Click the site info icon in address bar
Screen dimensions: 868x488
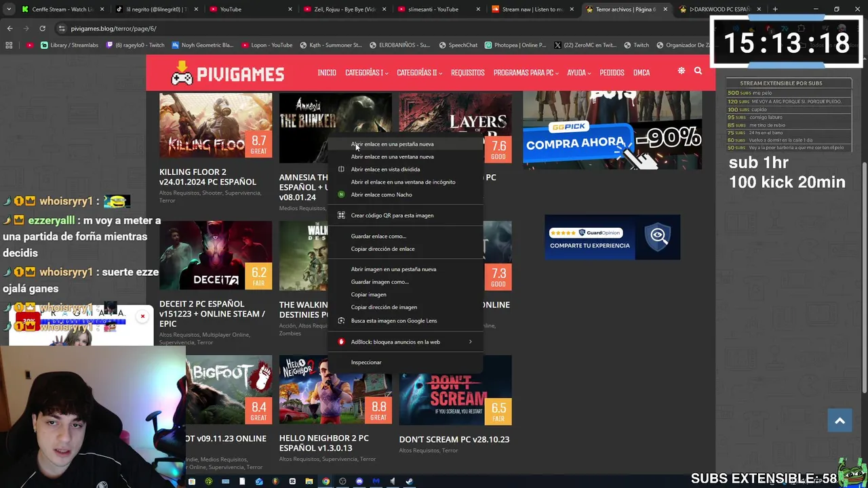(x=62, y=28)
